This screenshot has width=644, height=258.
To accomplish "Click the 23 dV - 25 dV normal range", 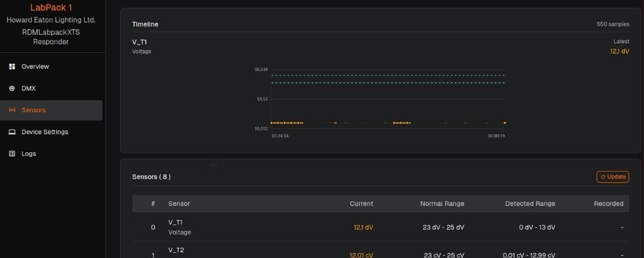I will pos(444,227).
